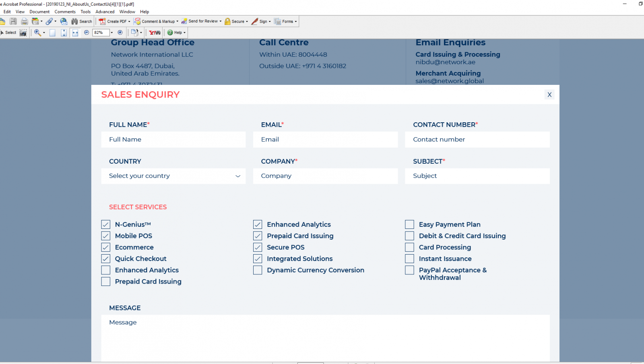Open the Tools menu

point(86,12)
